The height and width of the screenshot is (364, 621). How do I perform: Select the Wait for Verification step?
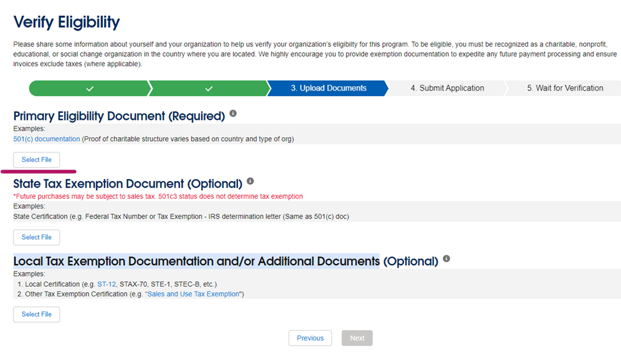click(x=564, y=88)
